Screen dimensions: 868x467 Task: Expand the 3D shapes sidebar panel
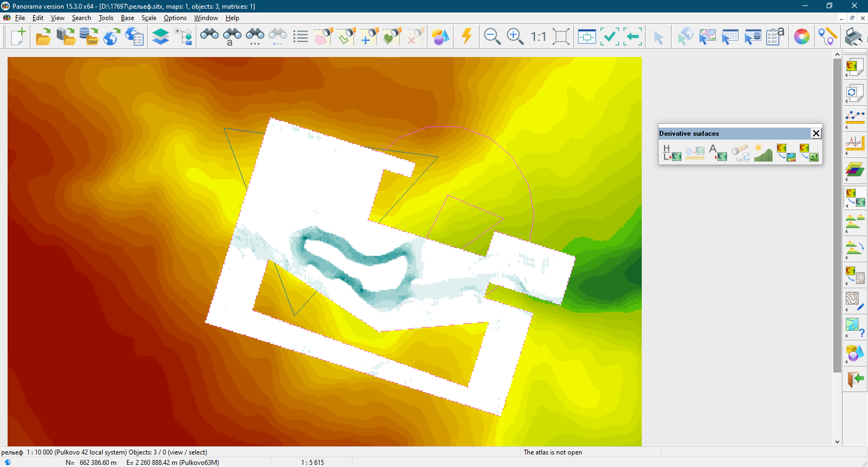(x=854, y=353)
